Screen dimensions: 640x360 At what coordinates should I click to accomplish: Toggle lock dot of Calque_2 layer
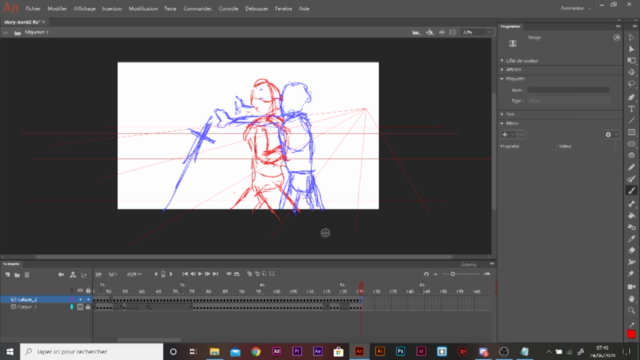coord(88,299)
